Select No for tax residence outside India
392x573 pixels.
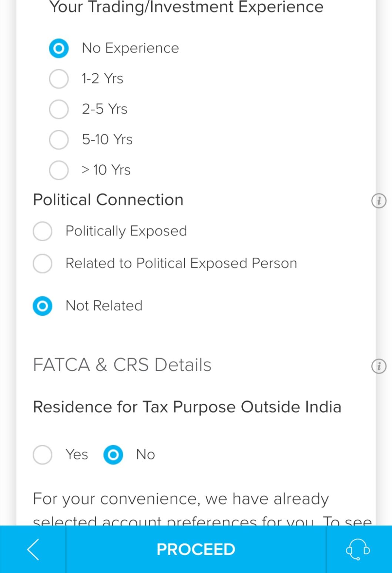coord(113,455)
